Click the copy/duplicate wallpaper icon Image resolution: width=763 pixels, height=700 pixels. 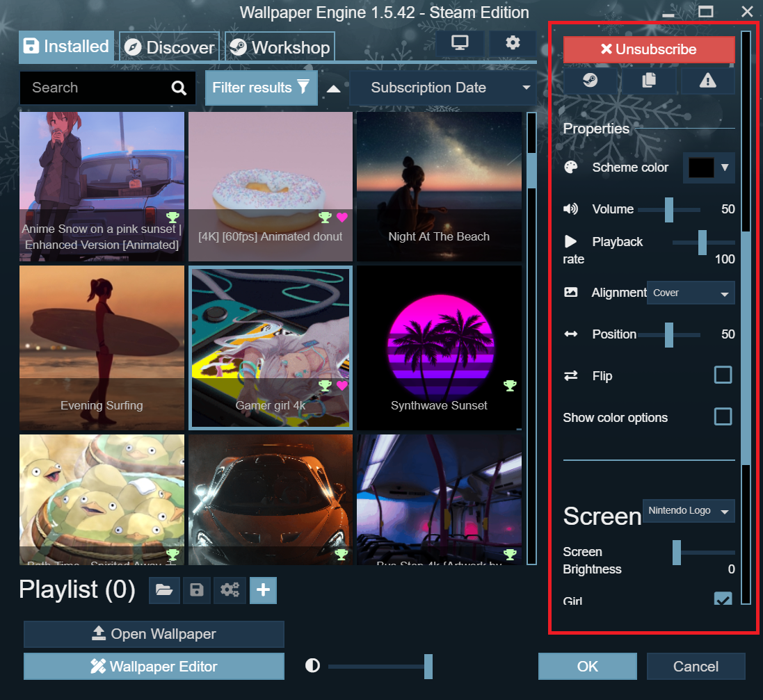click(649, 80)
